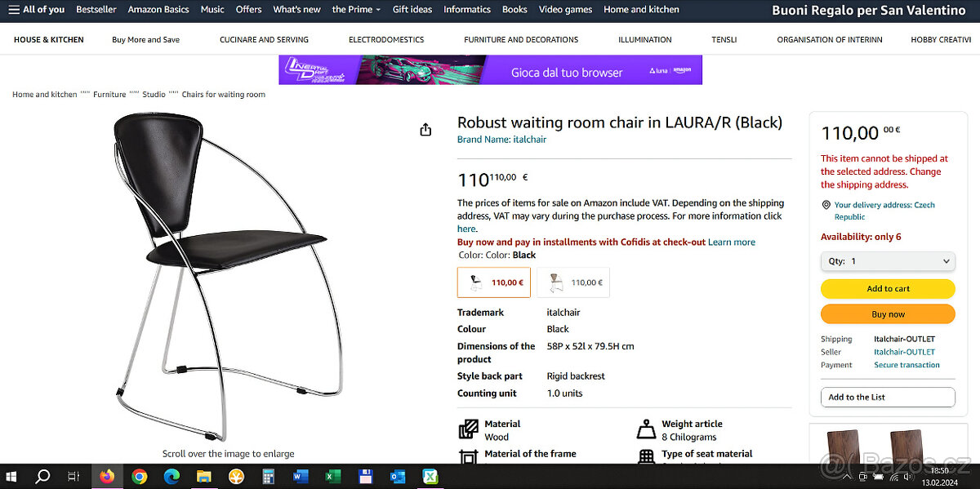Viewport: 980px width, 489px height.
Task: Open the Qty quantity dropdown
Action: (888, 261)
